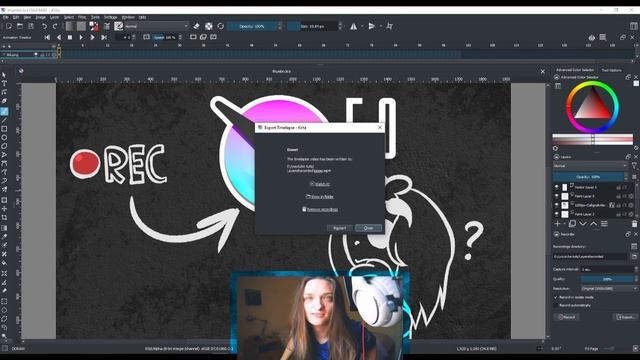Enable the Record automatically checkbox

click(x=556, y=305)
